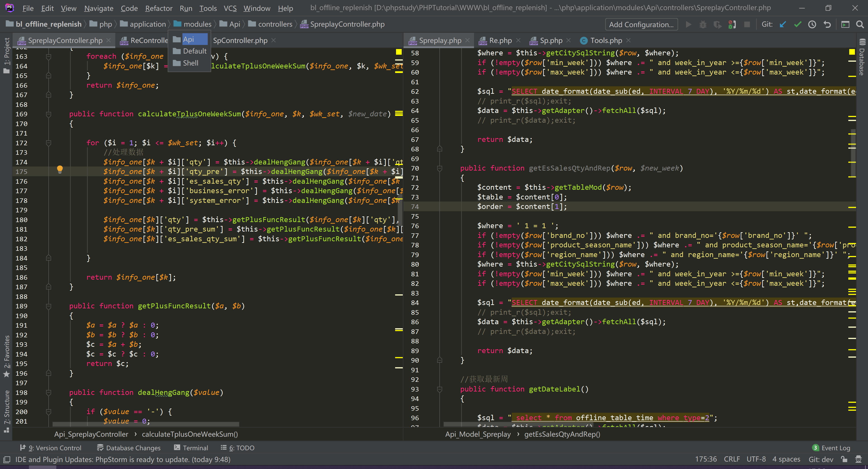868x469 pixels.
Task: Select Shell in the folder popup
Action: (190, 63)
